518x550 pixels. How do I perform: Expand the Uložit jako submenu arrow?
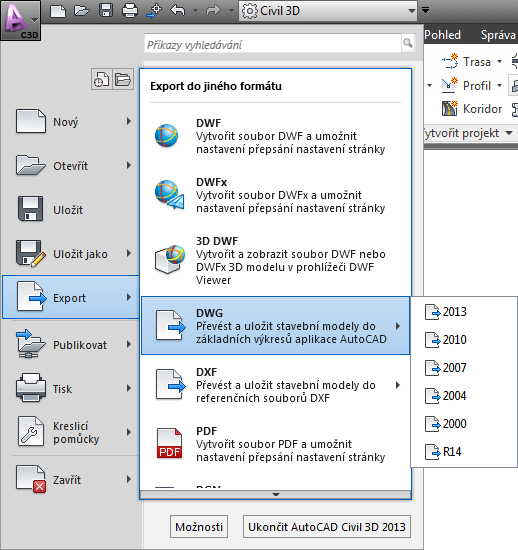[129, 253]
